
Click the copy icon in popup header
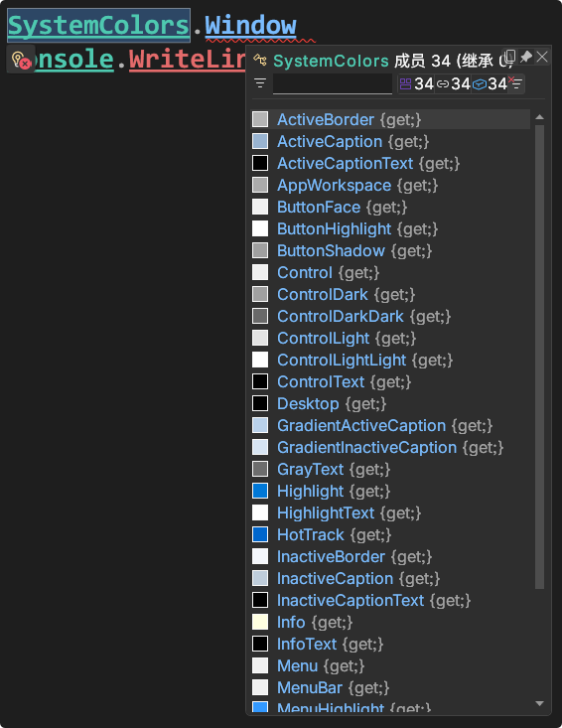509,57
